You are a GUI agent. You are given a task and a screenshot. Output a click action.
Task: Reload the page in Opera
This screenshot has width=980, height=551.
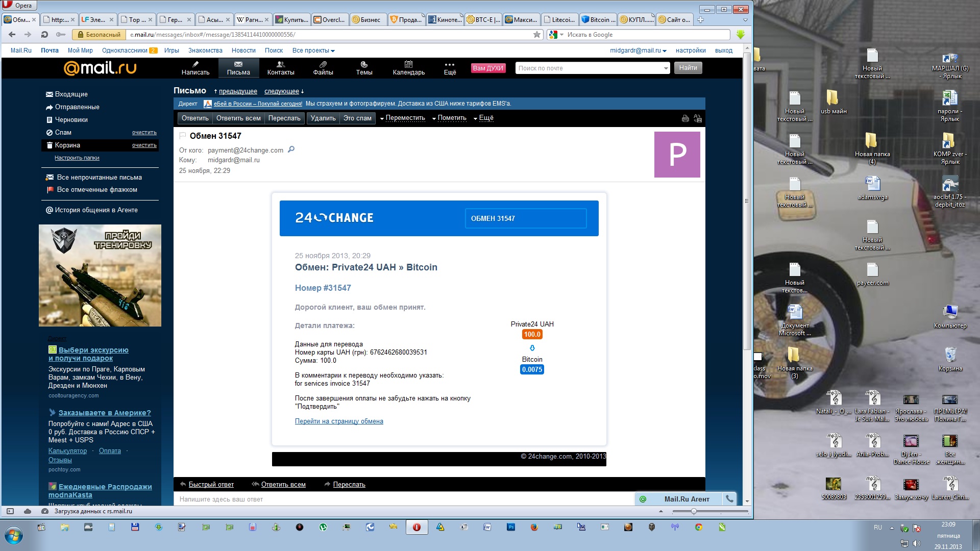point(44,35)
